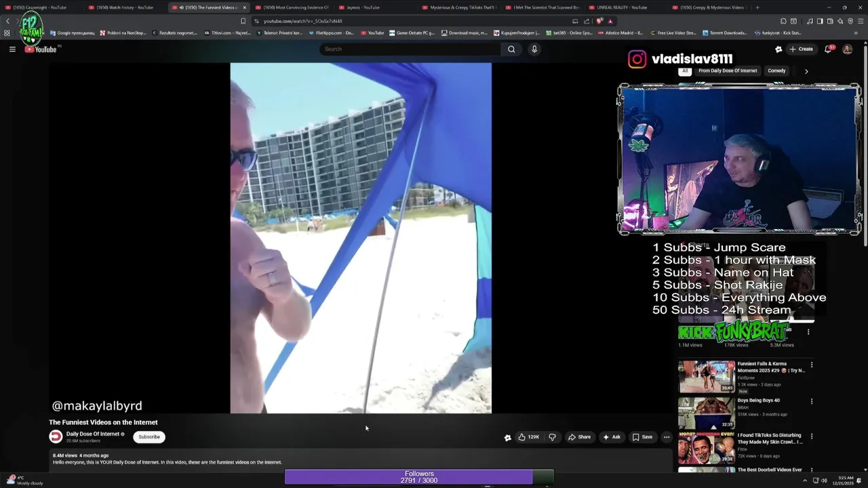Image resolution: width=868 pixels, height=488 pixels.
Task: Open bet365 Online Sports bookmark
Action: (569, 33)
